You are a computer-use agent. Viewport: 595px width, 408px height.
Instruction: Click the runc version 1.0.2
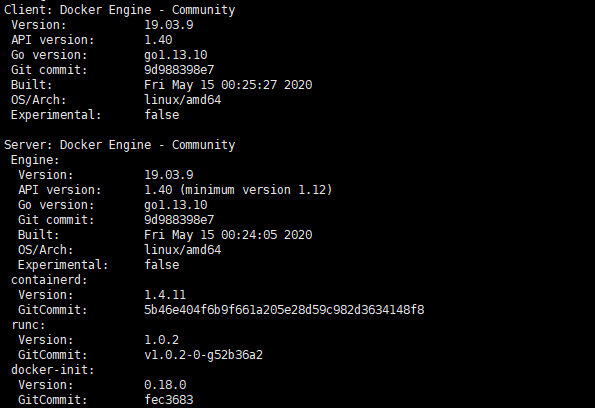[162, 340]
